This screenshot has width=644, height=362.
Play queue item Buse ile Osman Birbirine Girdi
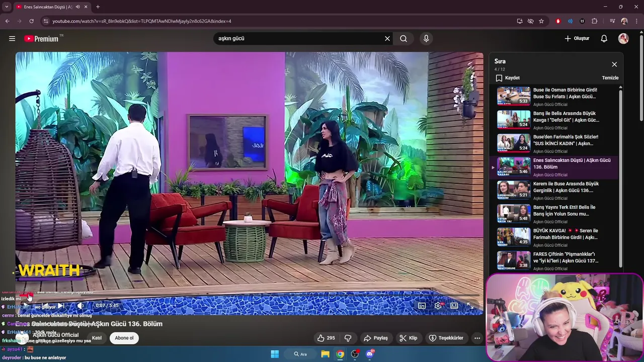(x=557, y=97)
